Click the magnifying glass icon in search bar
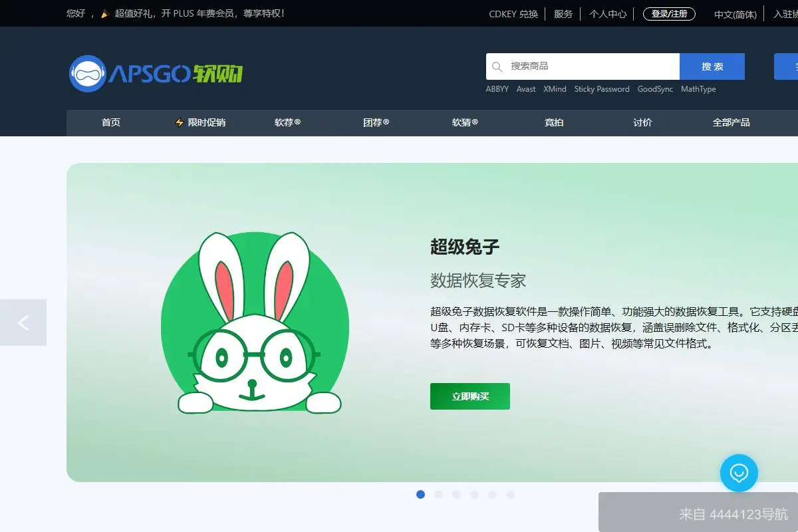 click(x=497, y=66)
